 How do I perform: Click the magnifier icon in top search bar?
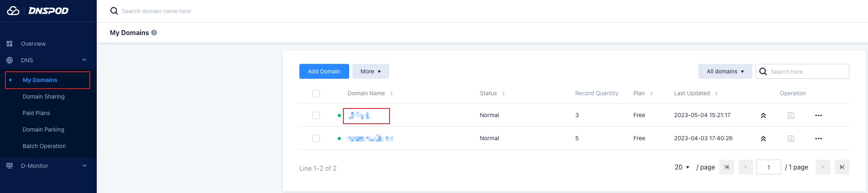(114, 11)
